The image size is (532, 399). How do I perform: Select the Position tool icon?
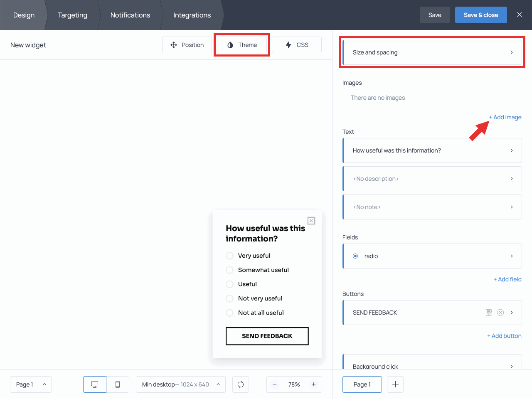[x=174, y=44]
